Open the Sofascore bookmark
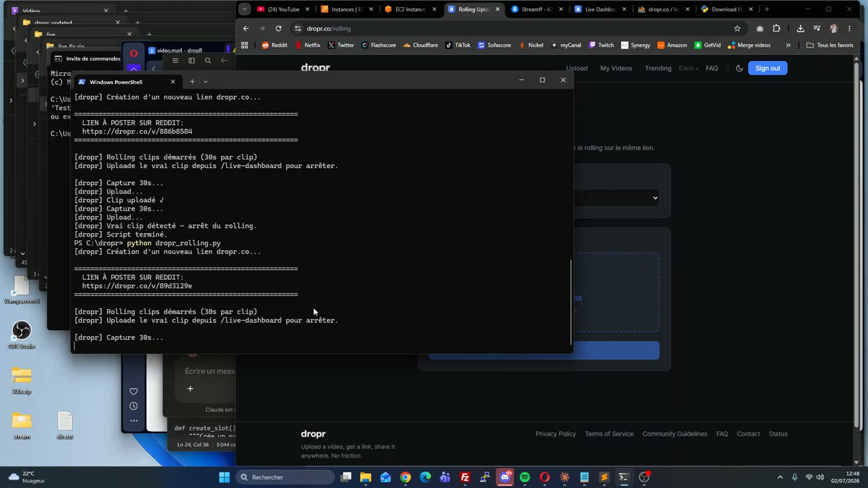This screenshot has height=488, width=868. (x=494, y=45)
